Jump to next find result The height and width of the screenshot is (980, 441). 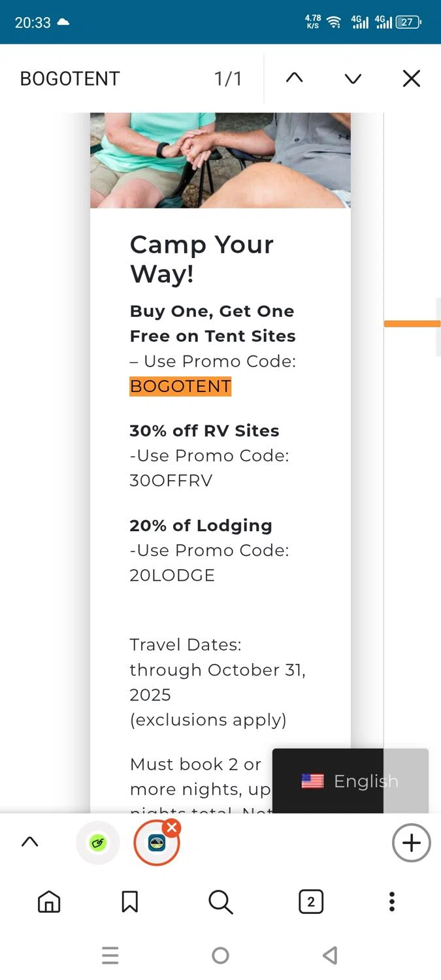point(353,78)
